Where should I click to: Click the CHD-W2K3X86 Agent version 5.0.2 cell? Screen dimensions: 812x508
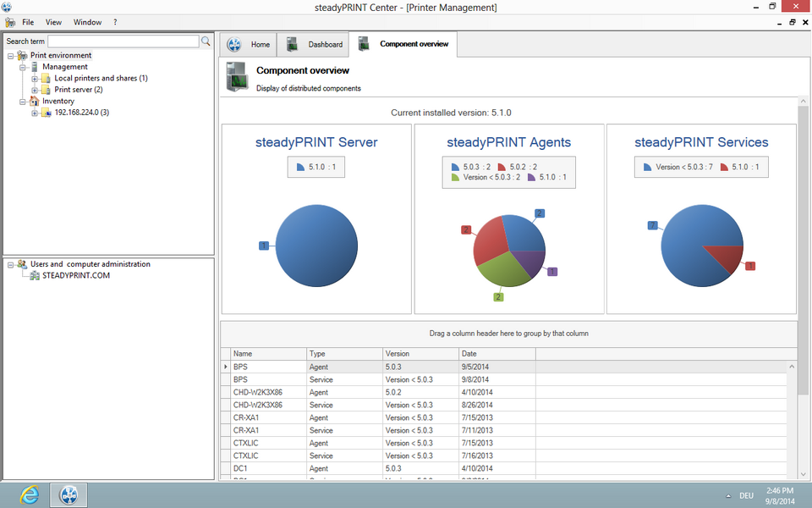(x=420, y=392)
